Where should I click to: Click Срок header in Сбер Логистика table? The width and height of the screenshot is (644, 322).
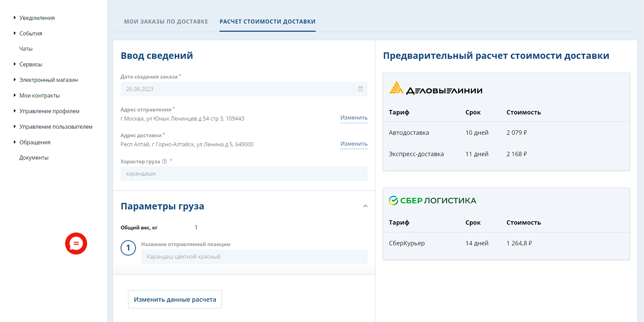(x=473, y=222)
